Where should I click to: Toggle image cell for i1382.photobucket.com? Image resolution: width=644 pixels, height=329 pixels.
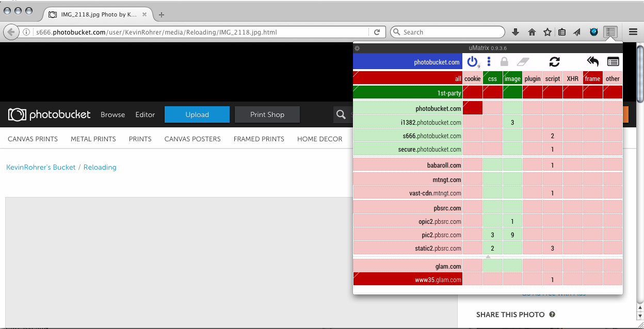[x=512, y=122]
